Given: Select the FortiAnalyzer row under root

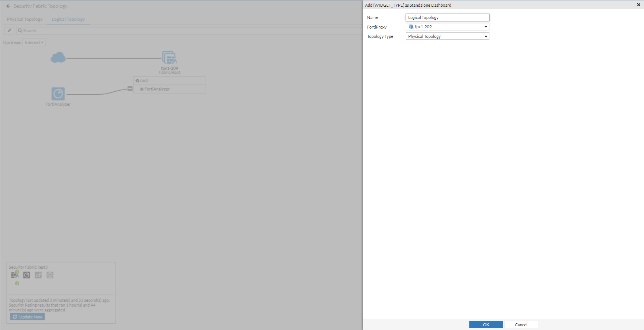Looking at the screenshot, I should (169, 89).
